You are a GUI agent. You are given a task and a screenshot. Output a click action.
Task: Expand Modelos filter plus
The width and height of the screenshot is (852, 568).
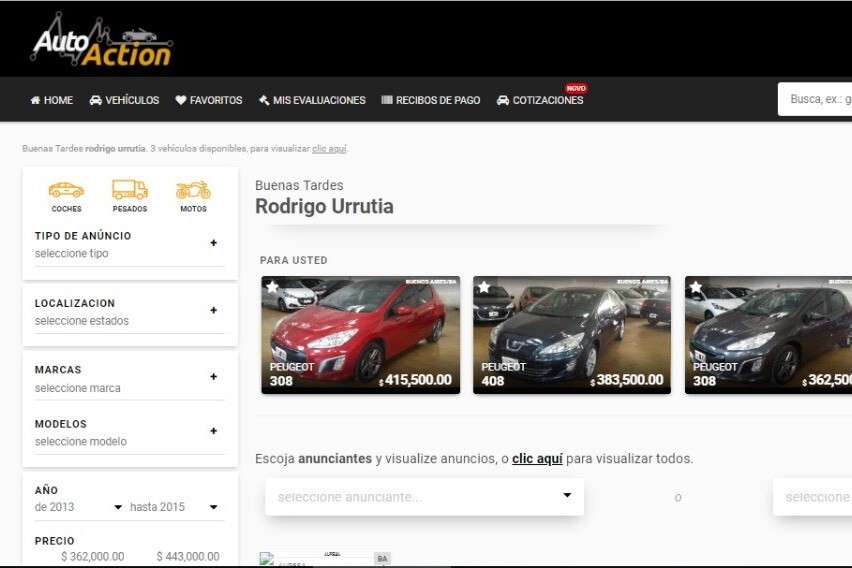(214, 431)
